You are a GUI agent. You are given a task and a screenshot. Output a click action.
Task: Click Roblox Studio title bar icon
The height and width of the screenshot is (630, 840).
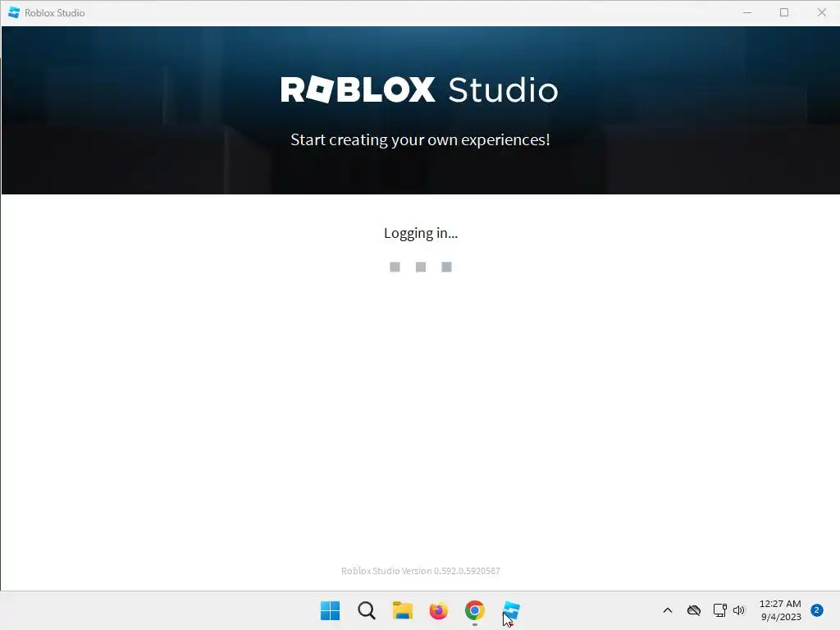pos(14,12)
